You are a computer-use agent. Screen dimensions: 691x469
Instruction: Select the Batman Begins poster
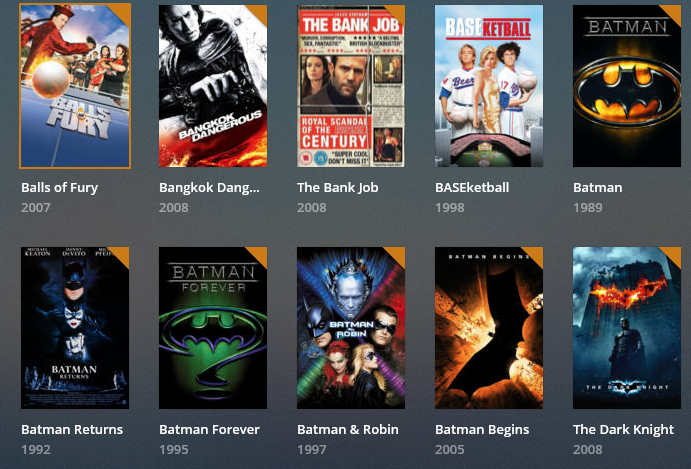[x=489, y=328]
